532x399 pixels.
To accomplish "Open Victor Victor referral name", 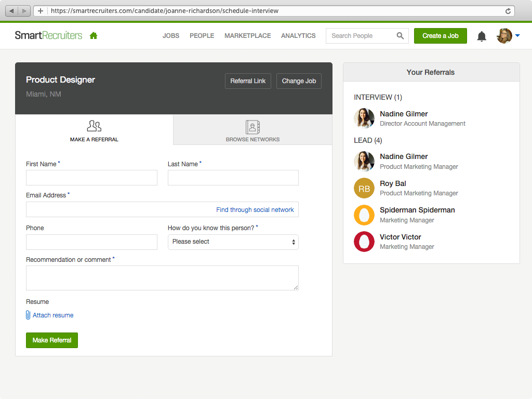I will coord(401,237).
